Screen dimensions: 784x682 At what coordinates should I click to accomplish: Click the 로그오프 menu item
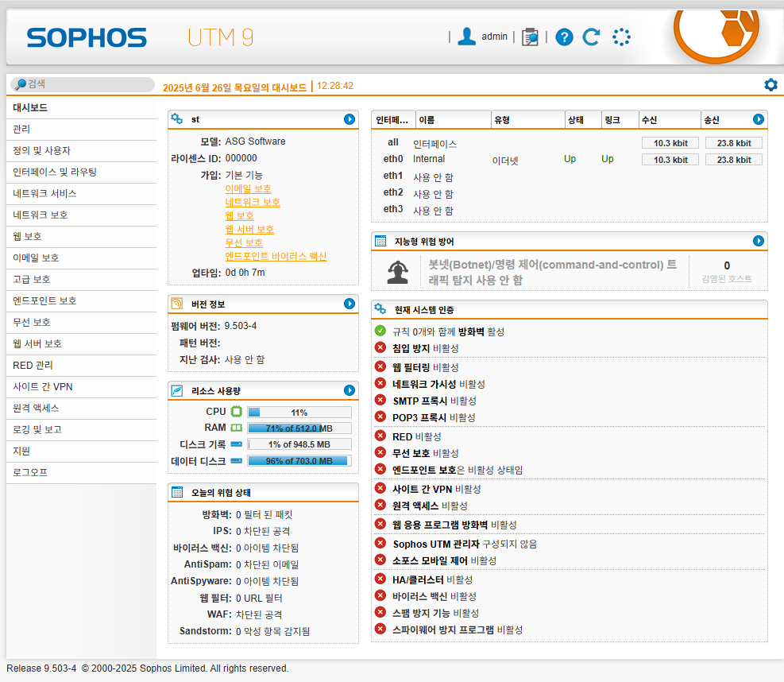pyautogui.click(x=82, y=472)
